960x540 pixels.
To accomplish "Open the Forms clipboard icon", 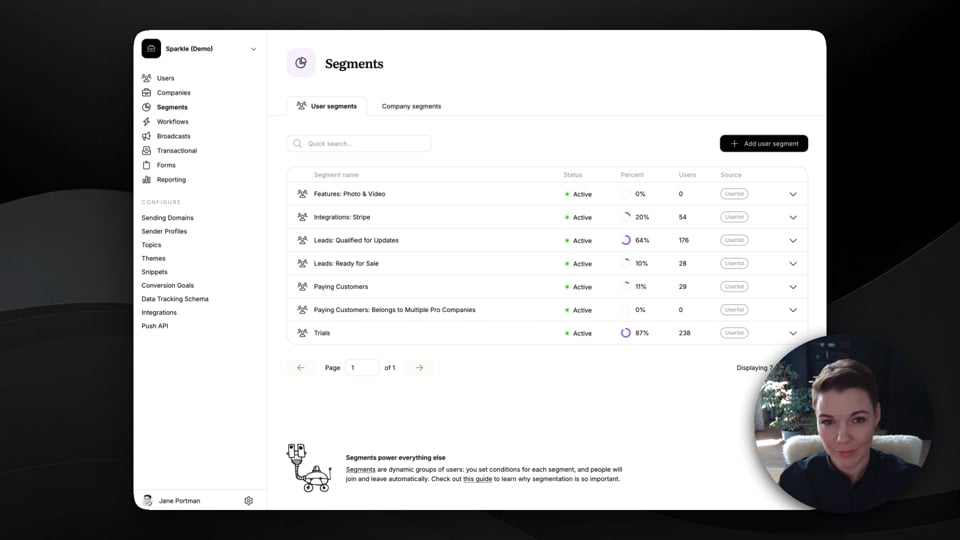I will (x=146, y=165).
